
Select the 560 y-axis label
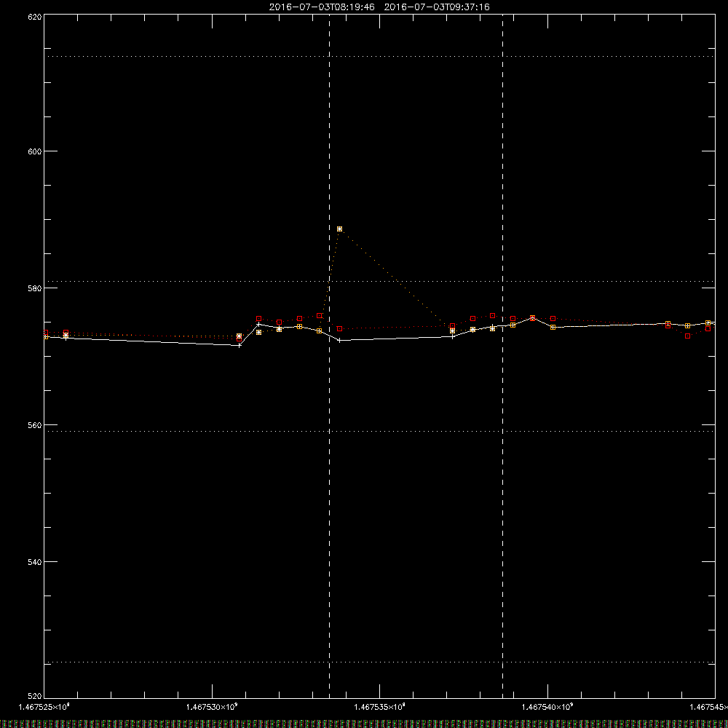tap(35, 425)
